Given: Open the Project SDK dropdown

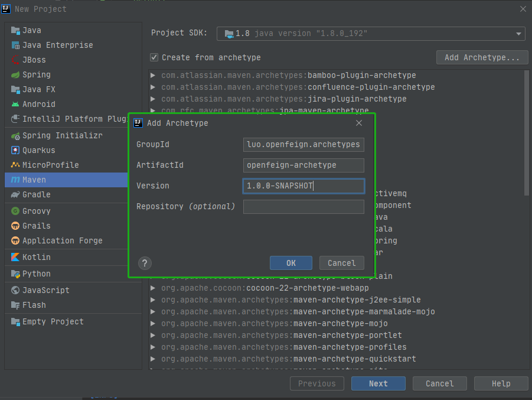Looking at the screenshot, I should [371, 34].
